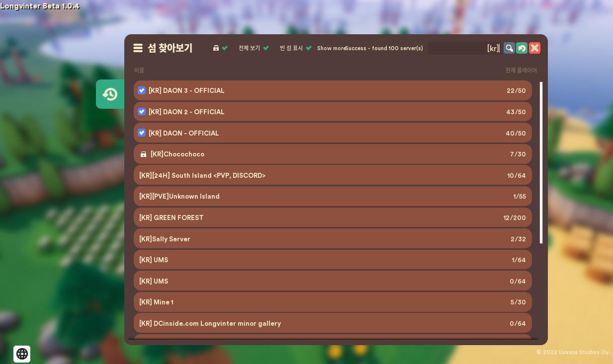Click the server list vertical scrollbar

[541, 163]
